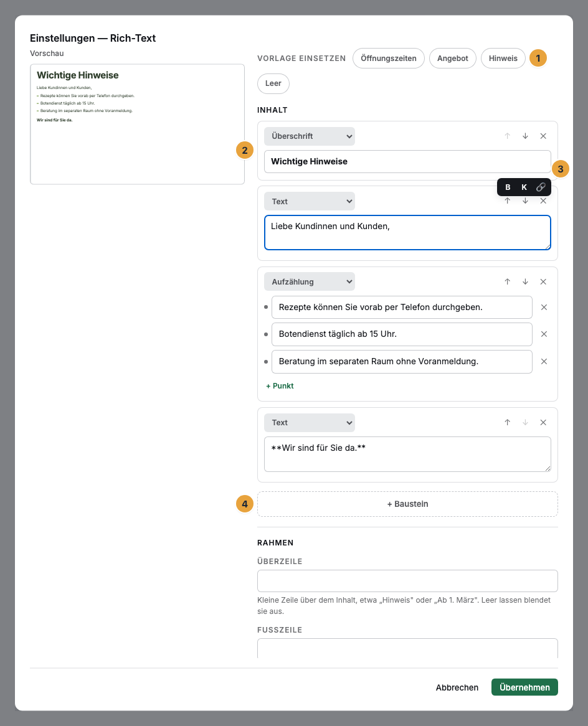Click into the Überzeile input field
This screenshot has width=588, height=726.
[x=407, y=581]
